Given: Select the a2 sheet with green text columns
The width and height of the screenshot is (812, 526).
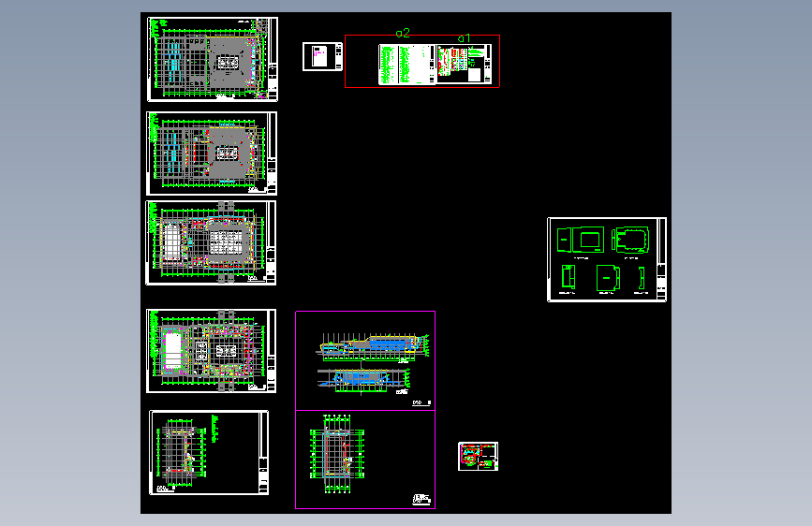Looking at the screenshot, I should tap(407, 65).
